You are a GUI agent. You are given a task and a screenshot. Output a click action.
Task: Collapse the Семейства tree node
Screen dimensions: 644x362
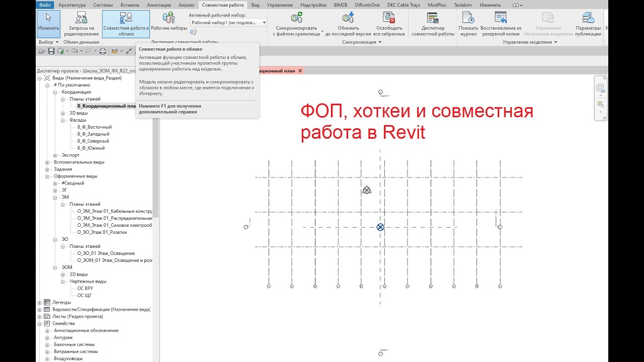(x=40, y=324)
